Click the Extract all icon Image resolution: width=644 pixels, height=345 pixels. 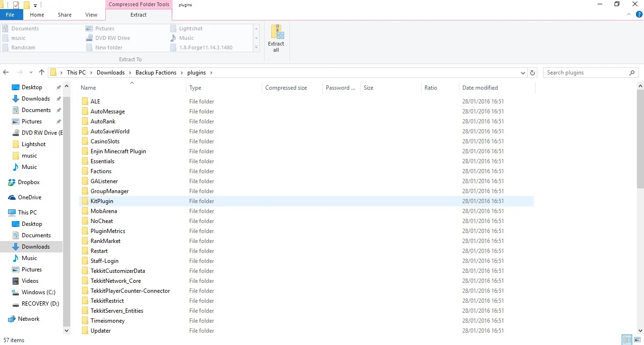pyautogui.click(x=276, y=38)
